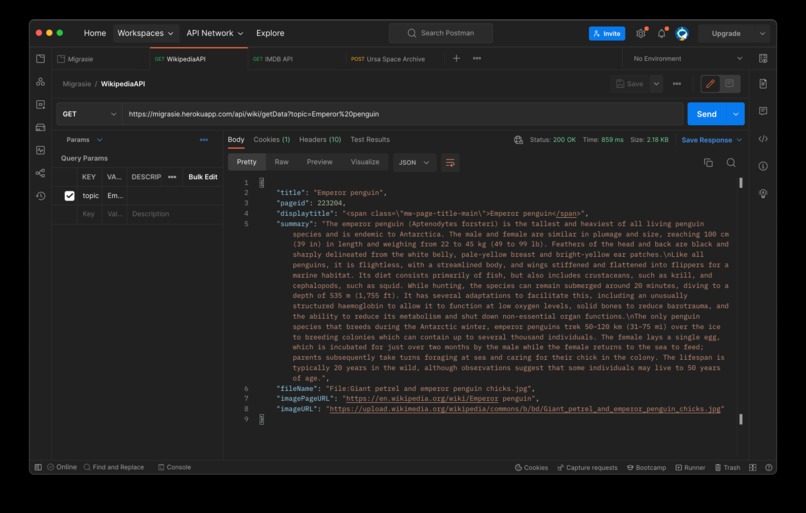Open Runner in status bar
Image resolution: width=806 pixels, height=513 pixels.
690,468
